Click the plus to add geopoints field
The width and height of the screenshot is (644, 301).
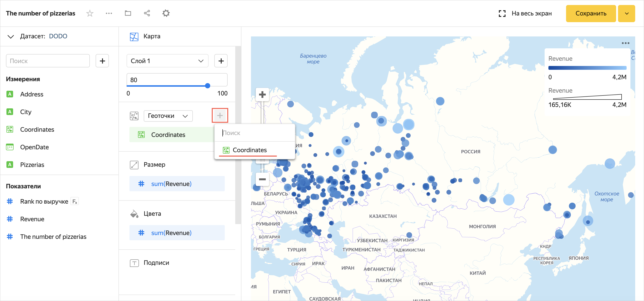coord(220,115)
